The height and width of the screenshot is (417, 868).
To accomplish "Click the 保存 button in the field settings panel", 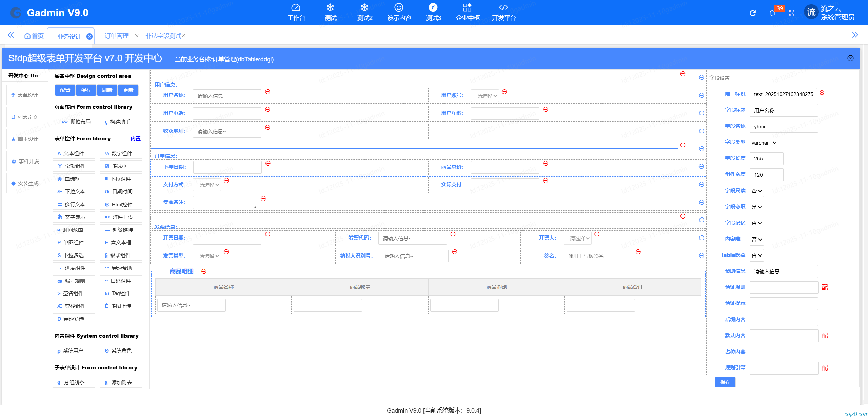I will tap(725, 382).
